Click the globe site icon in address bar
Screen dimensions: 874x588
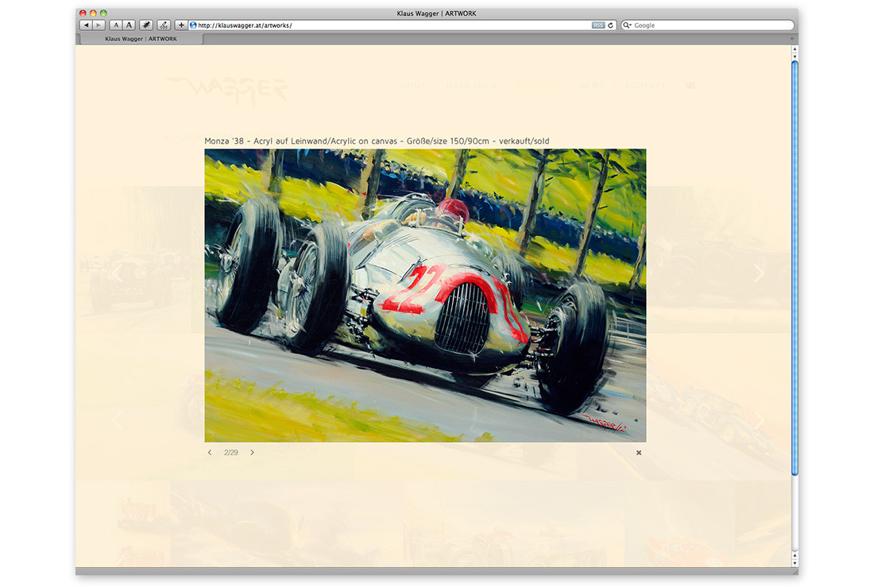pyautogui.click(x=193, y=25)
